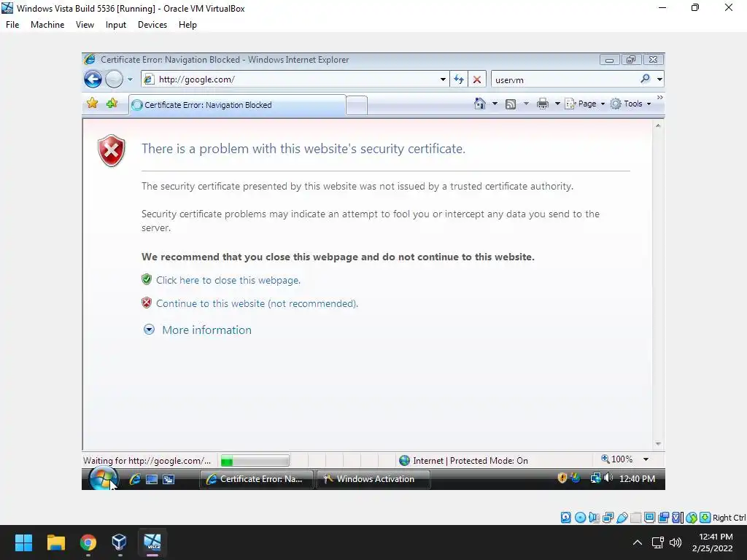Open the VirtualBox Devices menu

coord(152,25)
